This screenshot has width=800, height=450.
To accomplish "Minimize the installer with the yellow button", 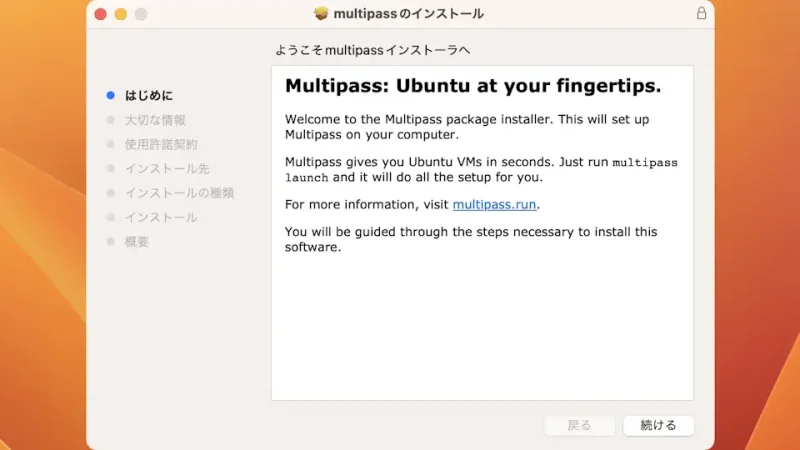I will coord(121,14).
